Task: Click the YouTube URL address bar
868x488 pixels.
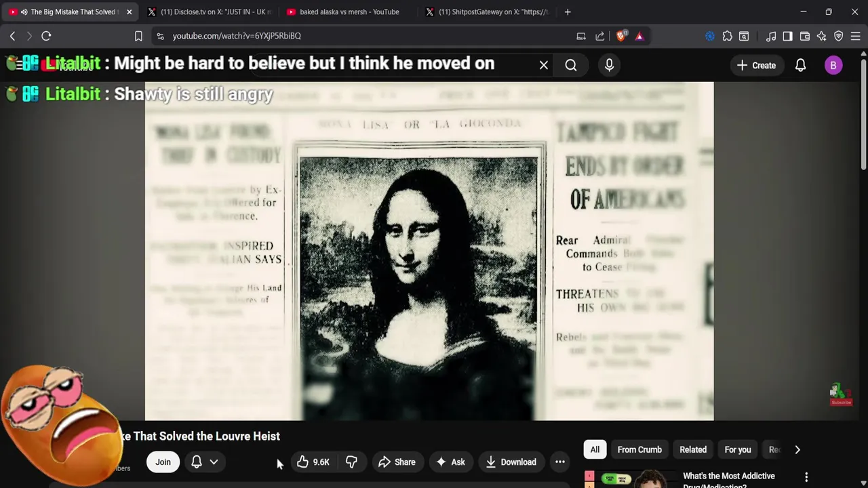Action: pos(366,36)
